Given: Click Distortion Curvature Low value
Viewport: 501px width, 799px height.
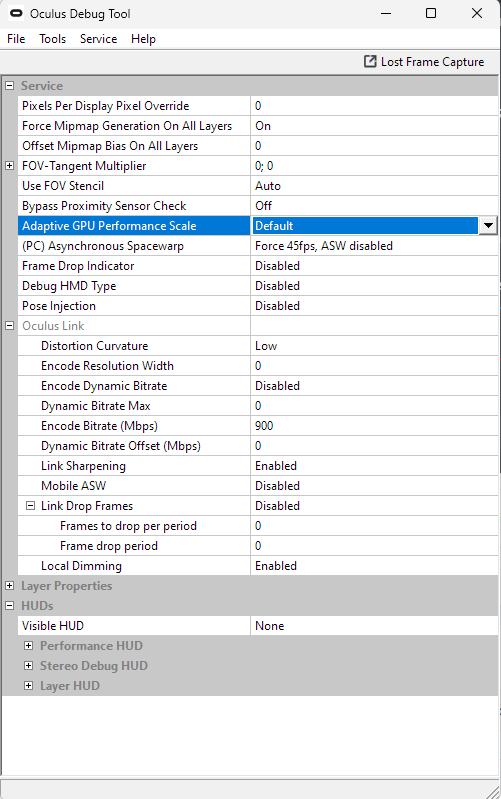Looking at the screenshot, I should click(374, 345).
